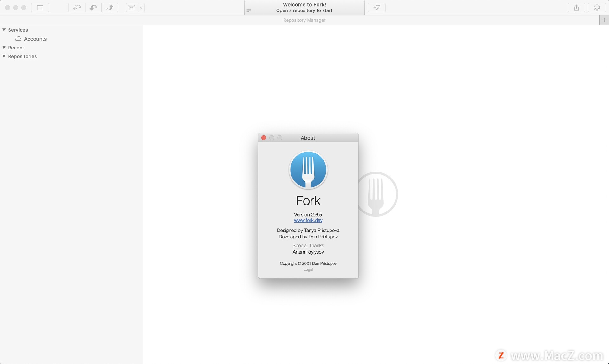Click the new branch toolbar icon
This screenshot has height=364, width=609.
(377, 8)
